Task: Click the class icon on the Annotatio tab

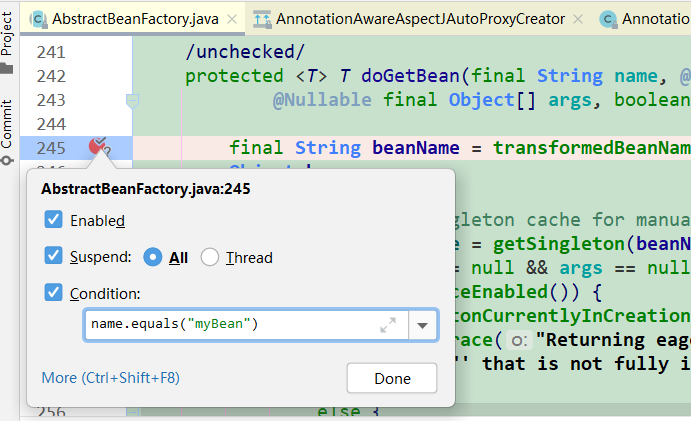Action: pos(608,19)
